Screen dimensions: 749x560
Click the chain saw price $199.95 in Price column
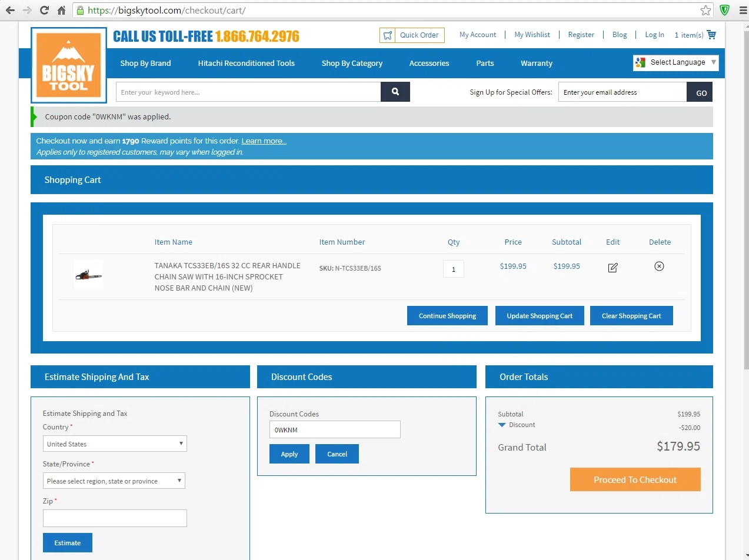tap(513, 266)
